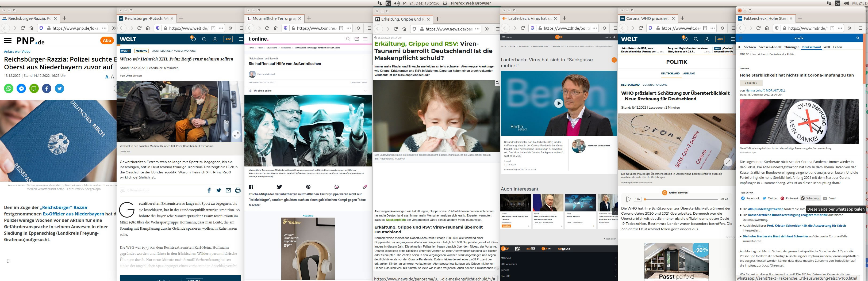Open user account in Corona WHO Welt window
Screen dimensions: 868x281
click(x=706, y=39)
